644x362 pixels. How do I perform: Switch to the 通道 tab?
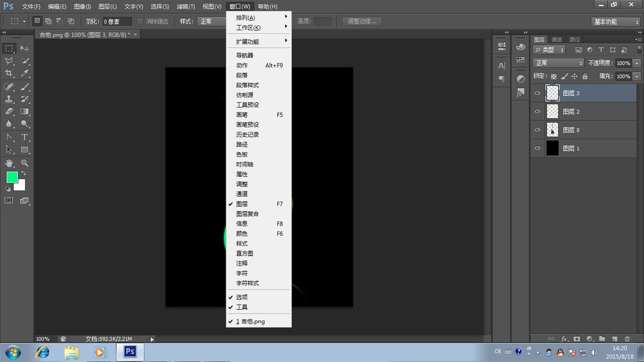557,39
